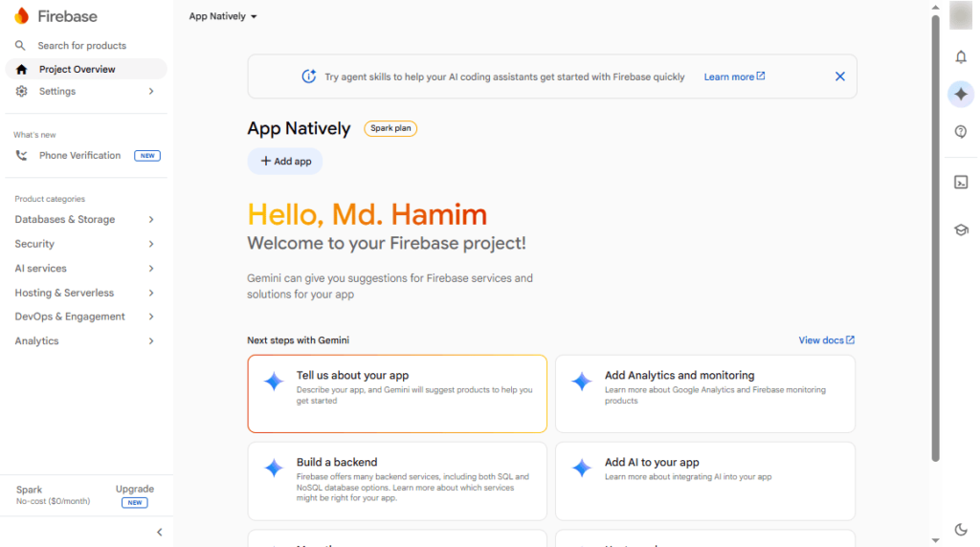Click the user profile avatar
This screenshot has height=547, width=980.
pos(961,15)
